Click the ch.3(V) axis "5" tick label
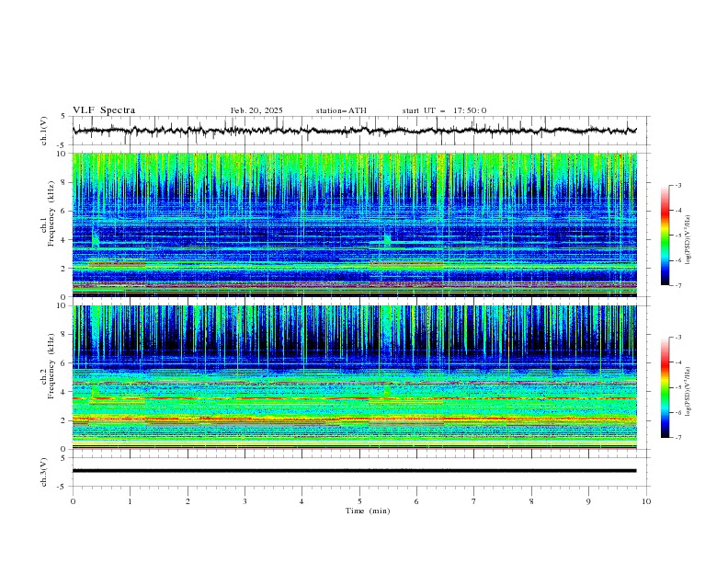 pyautogui.click(x=63, y=457)
